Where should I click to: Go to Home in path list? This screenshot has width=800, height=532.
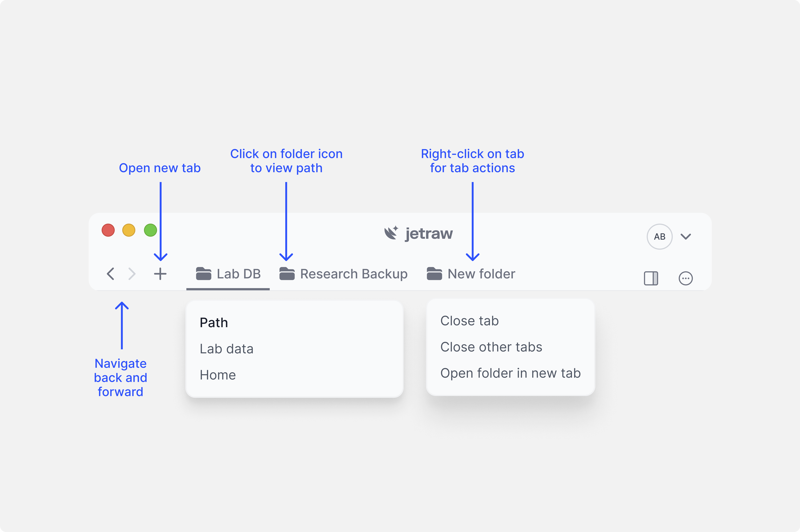point(218,375)
